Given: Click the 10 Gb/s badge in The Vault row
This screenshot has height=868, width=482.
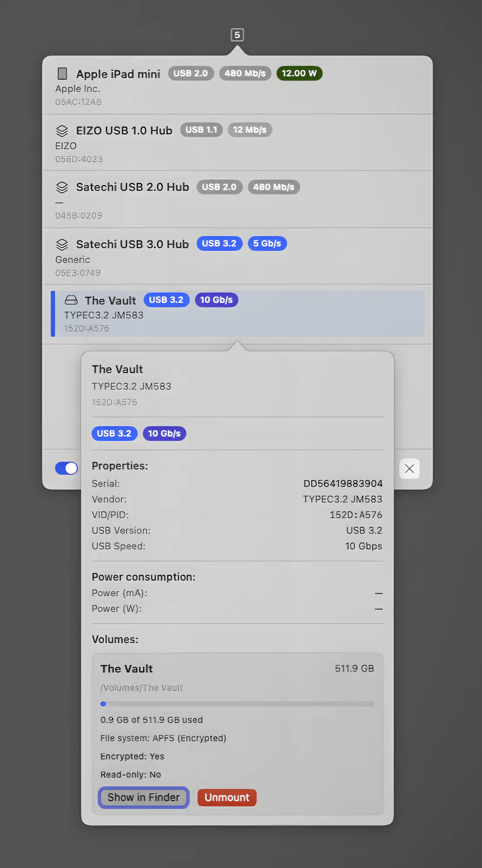Looking at the screenshot, I should (x=216, y=300).
